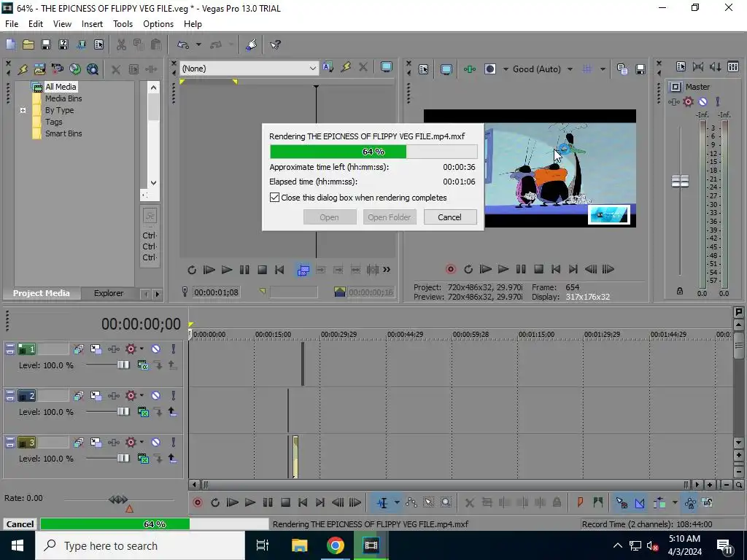Click track 2 Track Motion icon
Screen dimensions: 747x560
(x=96, y=396)
